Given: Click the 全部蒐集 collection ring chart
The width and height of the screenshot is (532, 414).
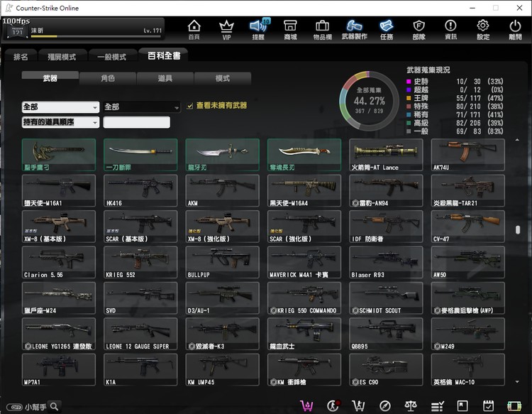Looking at the screenshot, I should pyautogui.click(x=369, y=101).
